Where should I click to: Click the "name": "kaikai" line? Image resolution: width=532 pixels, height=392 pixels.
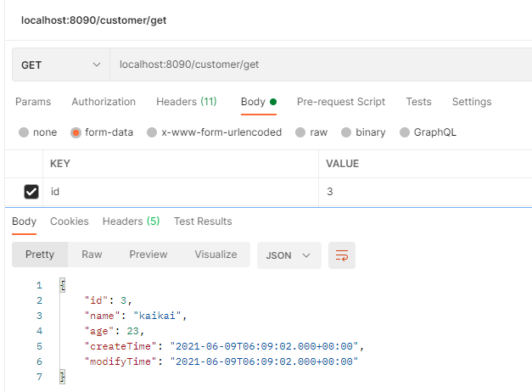point(136,316)
